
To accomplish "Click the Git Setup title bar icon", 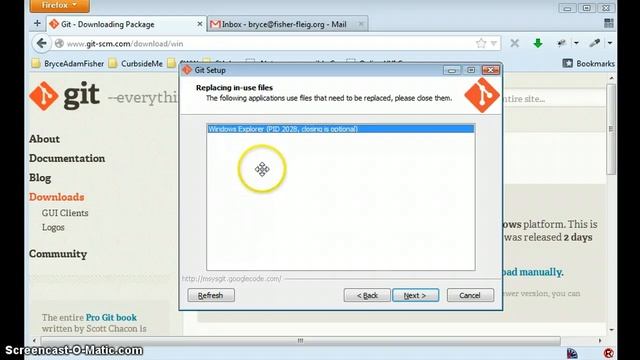I will click(187, 70).
